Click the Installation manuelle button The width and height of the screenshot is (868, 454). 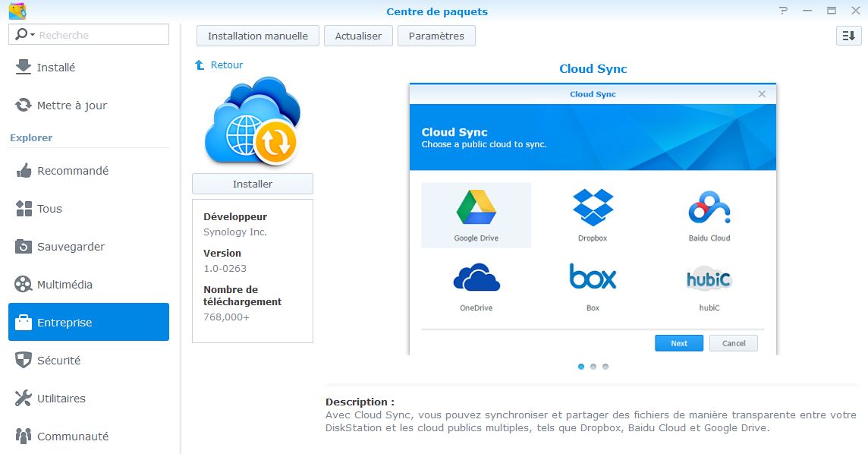tap(258, 36)
